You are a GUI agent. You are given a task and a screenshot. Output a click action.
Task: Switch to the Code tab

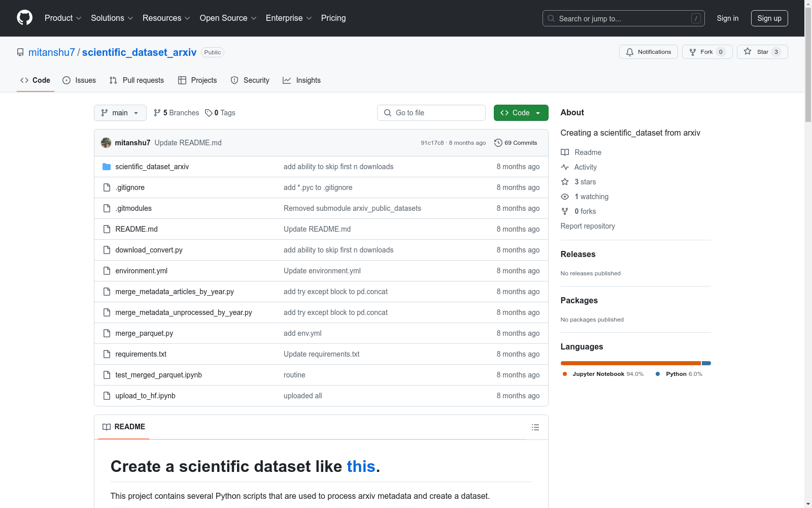click(36, 80)
